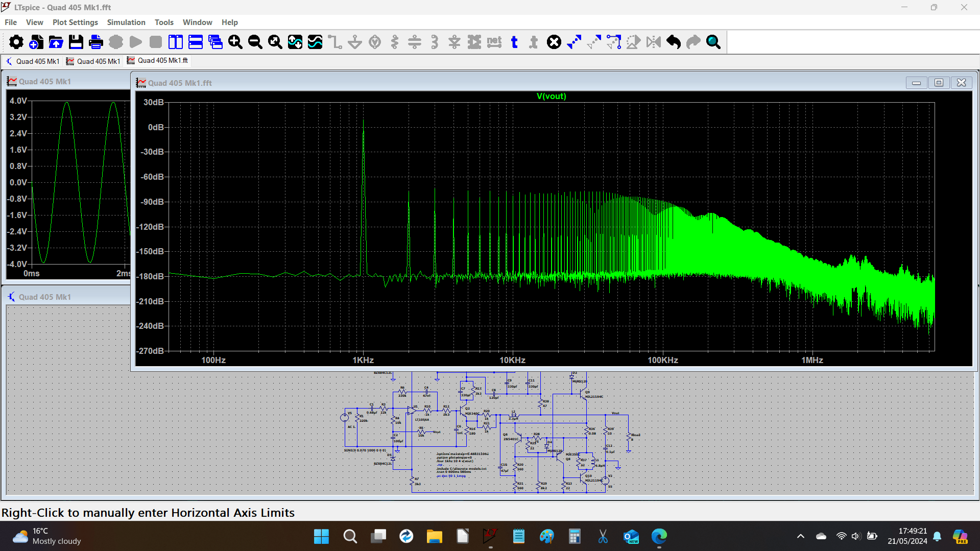Image resolution: width=980 pixels, height=551 pixels.
Task: Activate the Move tool
Action: click(594, 42)
